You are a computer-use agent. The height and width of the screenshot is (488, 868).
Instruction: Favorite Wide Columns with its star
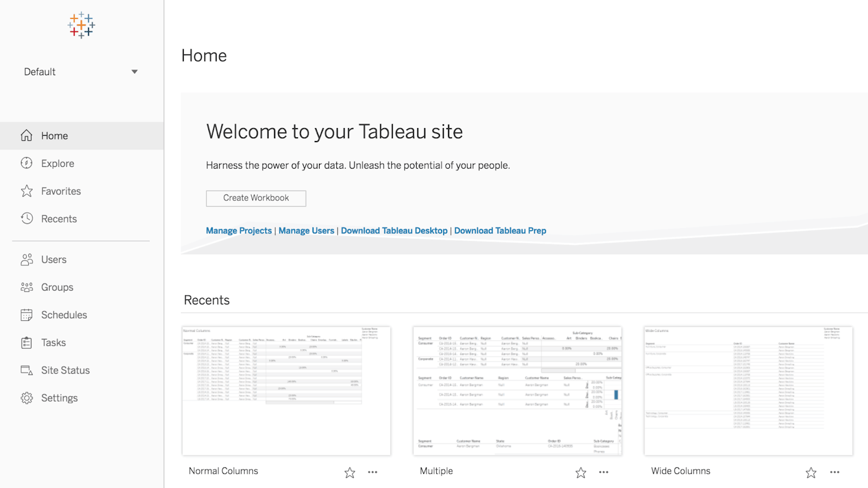(x=811, y=473)
